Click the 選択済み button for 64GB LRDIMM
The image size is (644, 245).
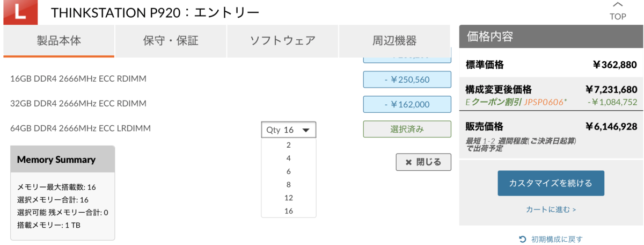(x=407, y=129)
